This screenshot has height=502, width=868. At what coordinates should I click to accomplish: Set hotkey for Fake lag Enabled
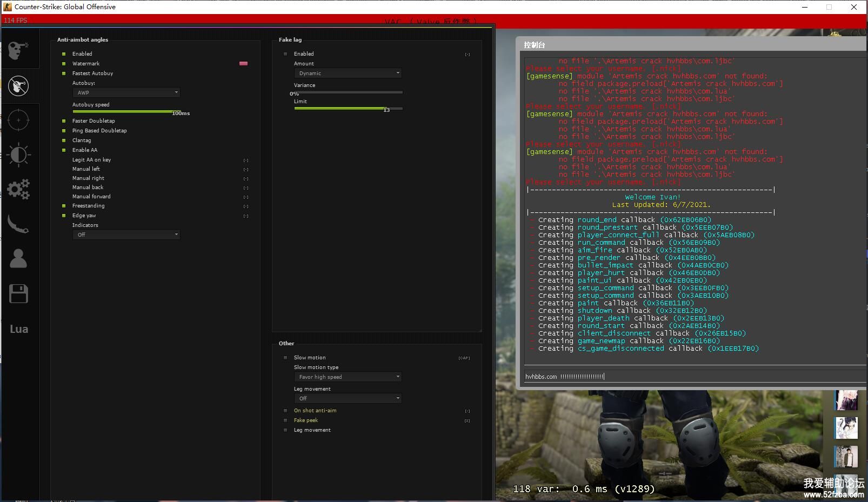(468, 55)
